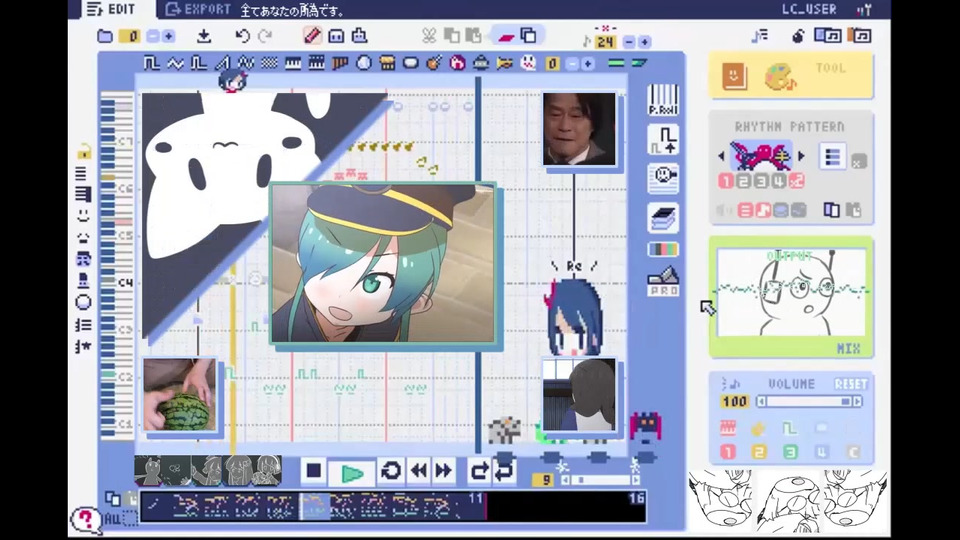Rewind the song
Image resolution: width=960 pixels, height=540 pixels.
pos(419,471)
